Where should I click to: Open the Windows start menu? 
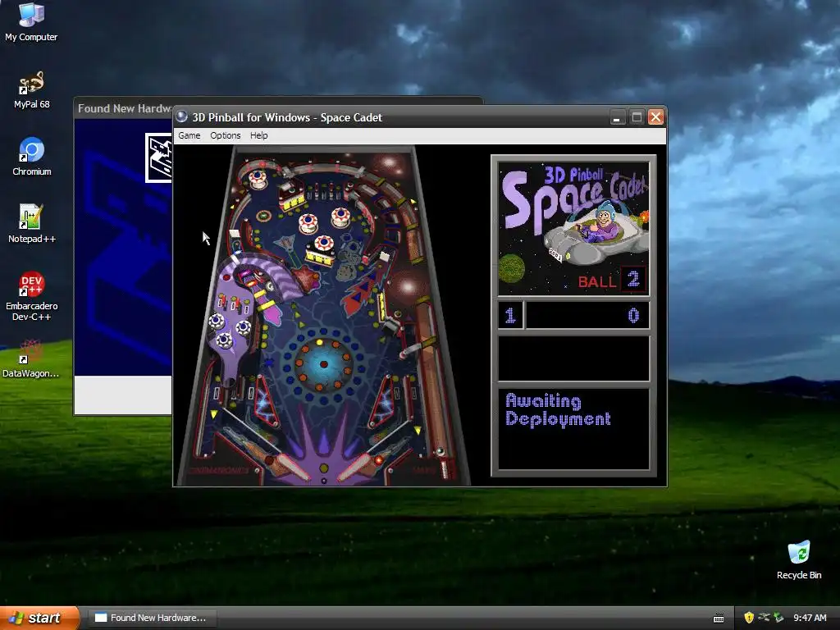coord(39,618)
